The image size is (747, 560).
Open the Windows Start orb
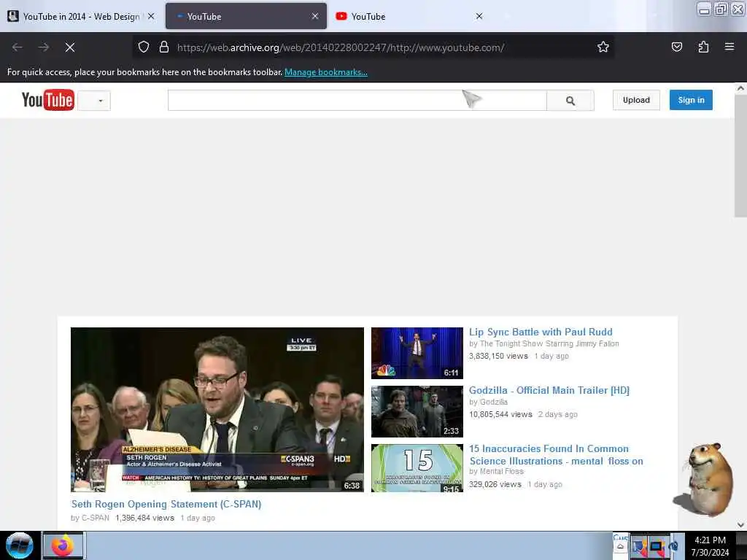19,545
